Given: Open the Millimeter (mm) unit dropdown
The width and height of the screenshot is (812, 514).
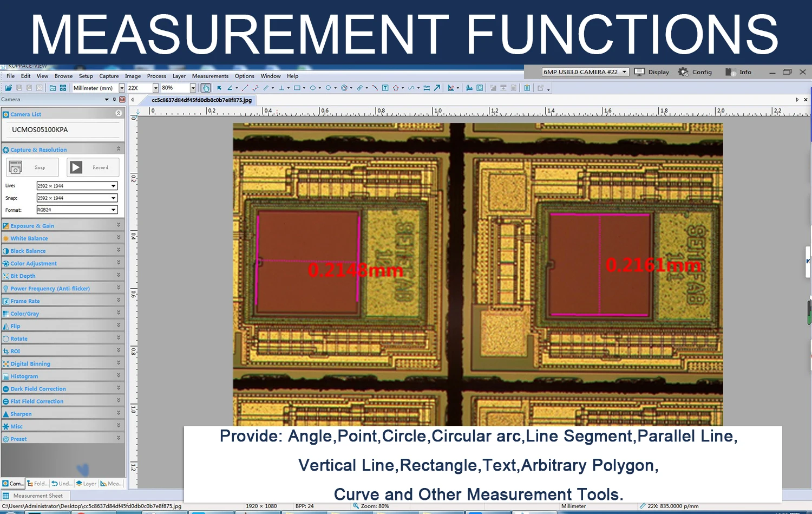Looking at the screenshot, I should click(122, 88).
